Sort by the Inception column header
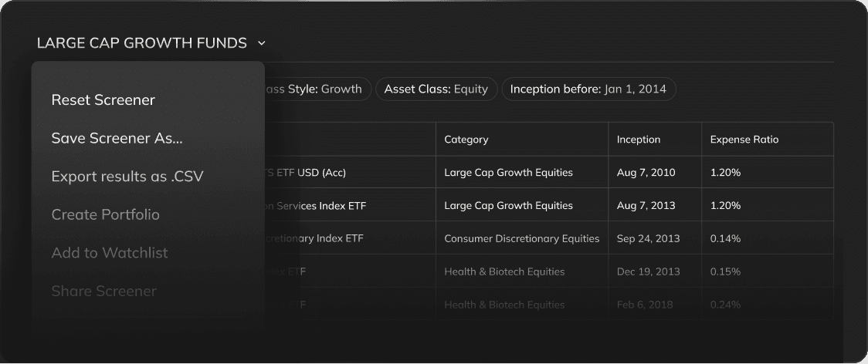This screenshot has height=364, width=868. point(639,140)
